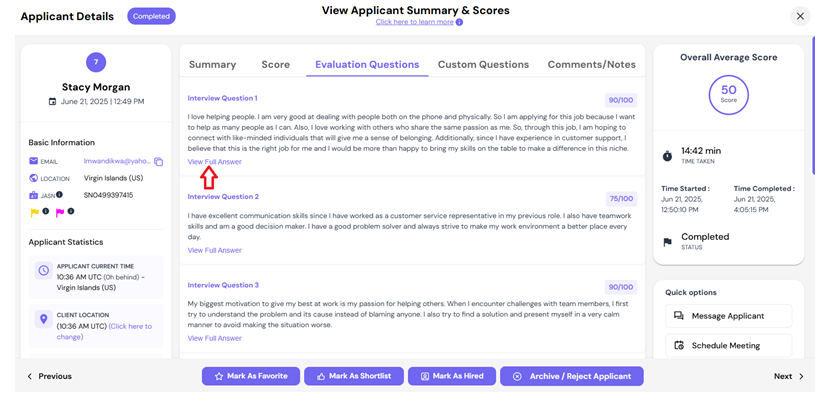Mark applicant as Favorite
The image size is (832, 411).
click(251, 376)
